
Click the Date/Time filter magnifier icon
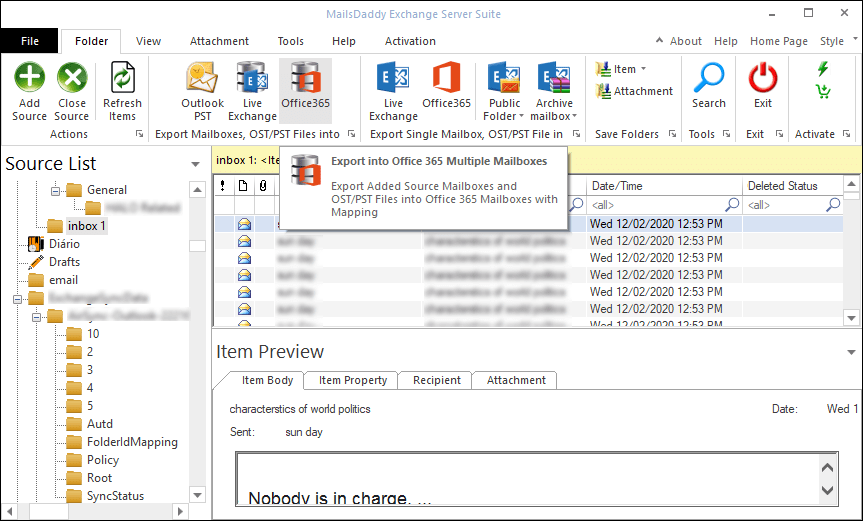[x=732, y=205]
